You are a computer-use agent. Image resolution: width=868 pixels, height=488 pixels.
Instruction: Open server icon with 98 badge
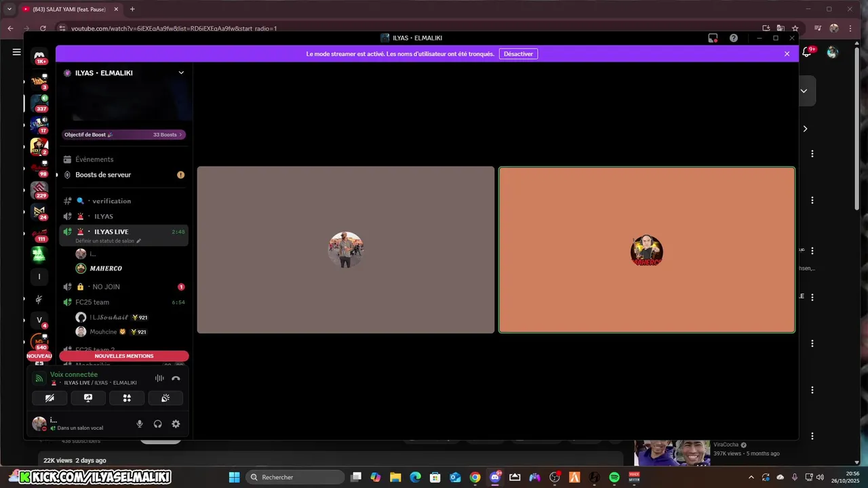[39, 168]
